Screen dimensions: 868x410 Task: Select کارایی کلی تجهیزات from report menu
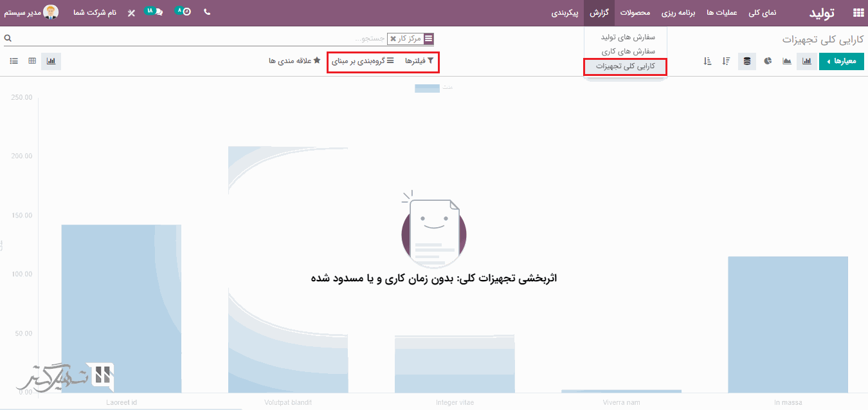click(625, 66)
